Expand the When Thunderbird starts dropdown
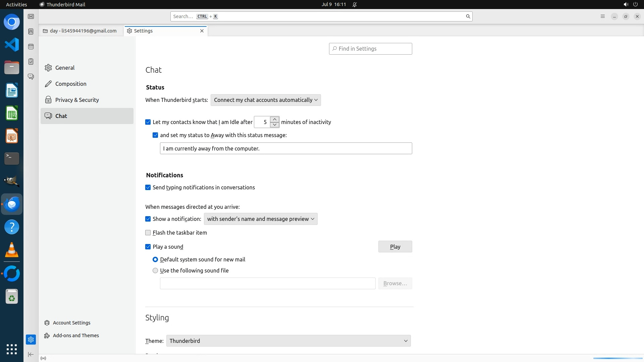644x362 pixels. pos(266,100)
